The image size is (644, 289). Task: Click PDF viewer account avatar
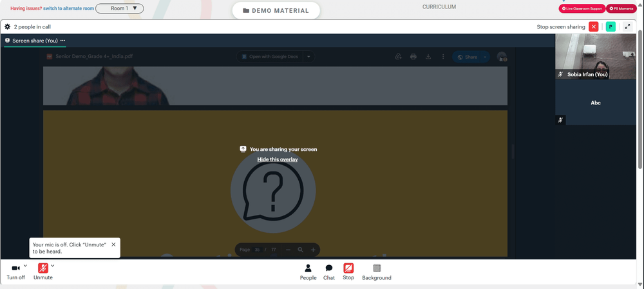[502, 57]
